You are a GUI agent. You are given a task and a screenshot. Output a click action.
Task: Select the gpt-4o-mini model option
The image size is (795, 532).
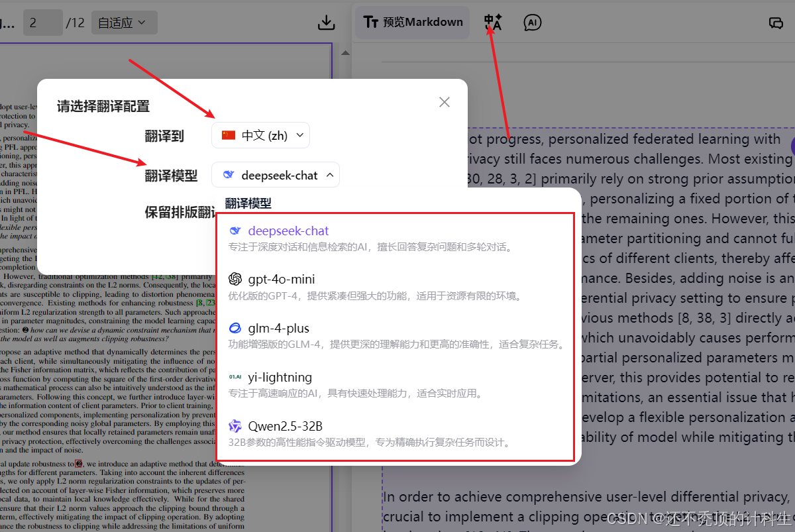[395, 287]
